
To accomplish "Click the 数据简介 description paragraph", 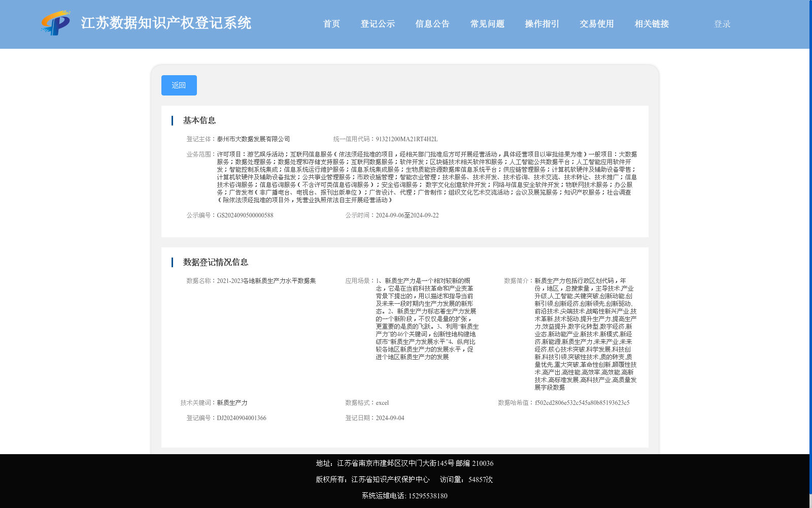I will [x=586, y=334].
